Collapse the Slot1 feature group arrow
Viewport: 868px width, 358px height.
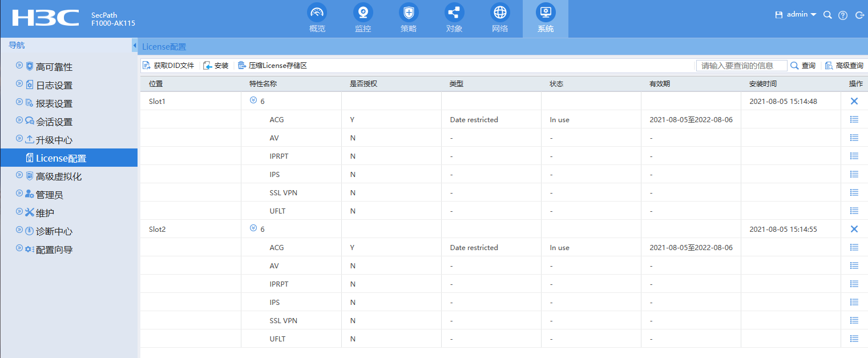pyautogui.click(x=253, y=100)
